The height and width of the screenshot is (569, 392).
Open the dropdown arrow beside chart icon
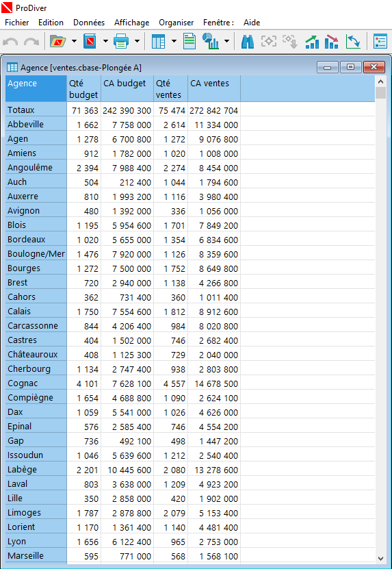226,41
